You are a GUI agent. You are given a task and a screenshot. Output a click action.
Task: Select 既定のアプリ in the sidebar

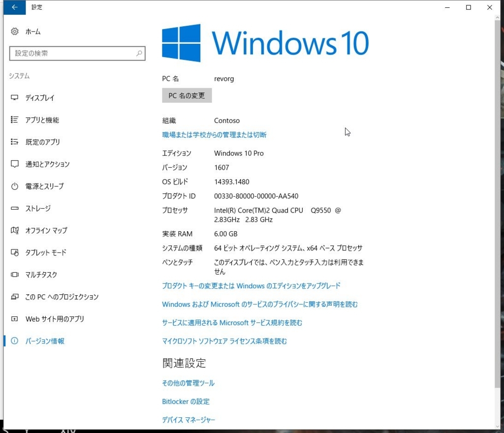tap(43, 142)
